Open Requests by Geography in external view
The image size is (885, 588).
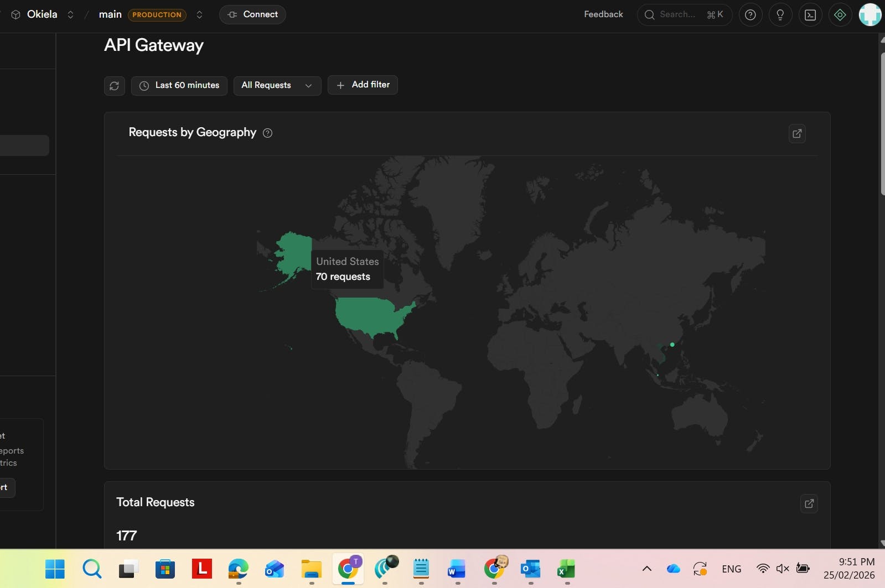[797, 133]
